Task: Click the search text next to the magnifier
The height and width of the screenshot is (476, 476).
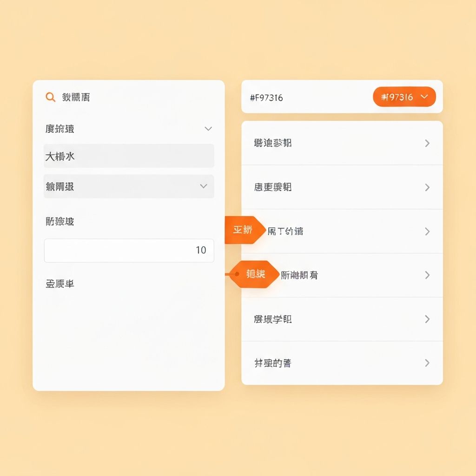Action: pos(76,97)
